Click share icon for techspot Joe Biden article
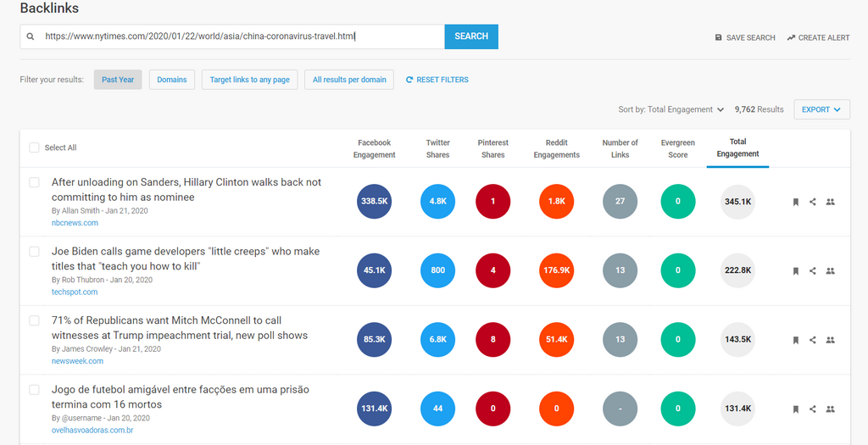Screen dimensions: 868x445 pyautogui.click(x=813, y=270)
